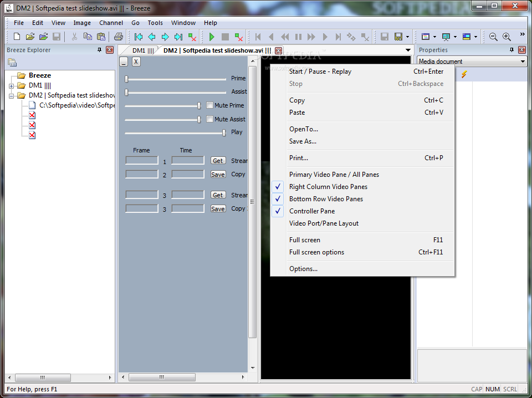
Task: Open the dropdown arrow beside the blue monitor icon
Action: (x=475, y=37)
